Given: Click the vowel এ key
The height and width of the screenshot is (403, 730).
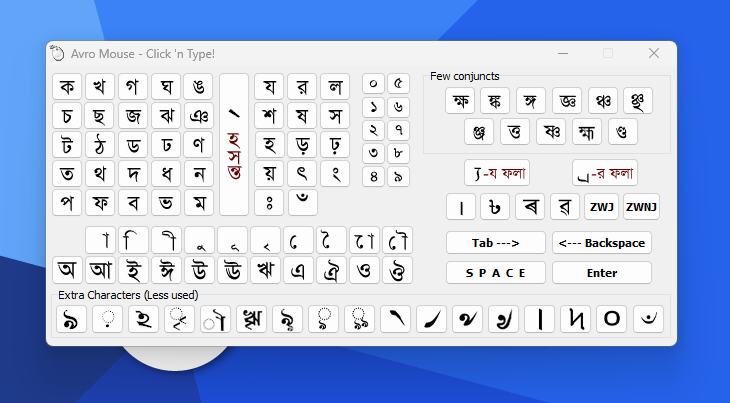Looking at the screenshot, I should tap(298, 270).
